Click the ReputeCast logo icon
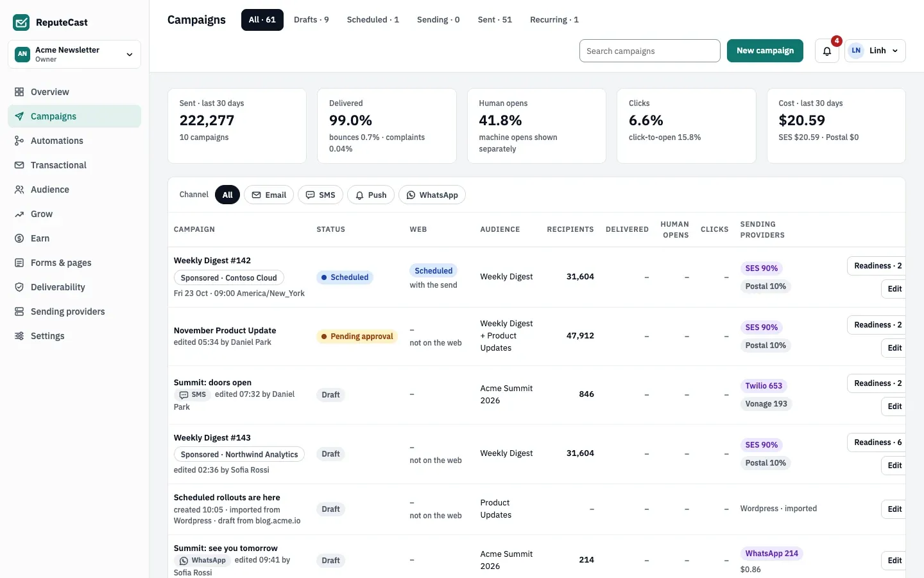Screen dimensions: 924x578 click(21, 22)
